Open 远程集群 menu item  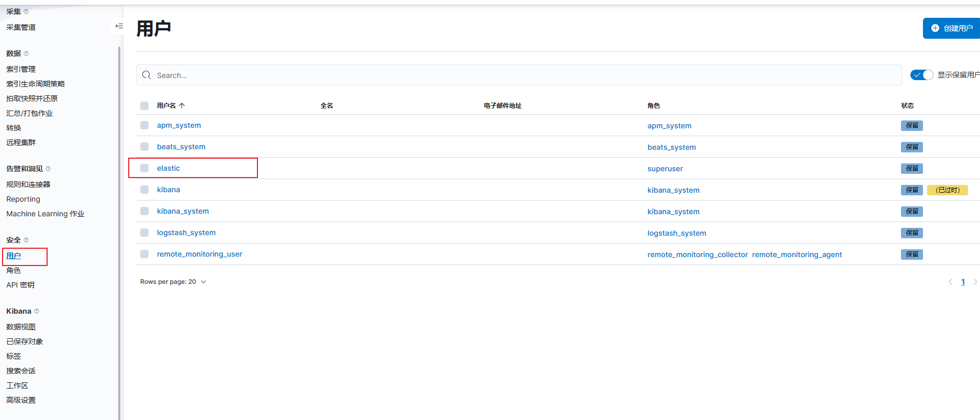tap(21, 142)
